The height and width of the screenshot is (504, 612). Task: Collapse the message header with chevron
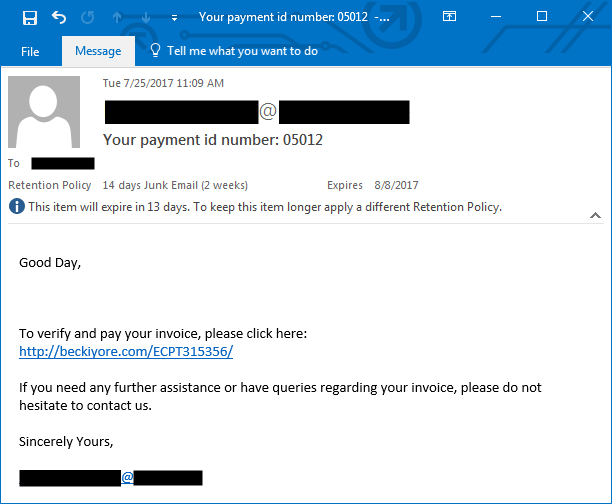[595, 215]
